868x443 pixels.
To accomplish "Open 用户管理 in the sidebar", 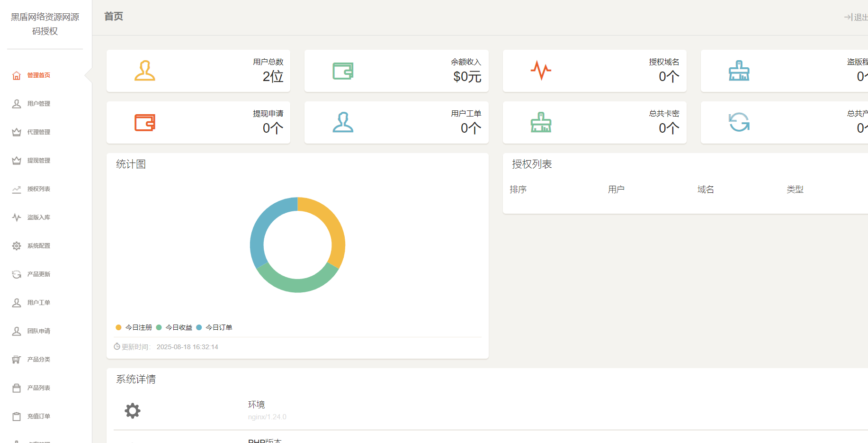I will pos(38,104).
